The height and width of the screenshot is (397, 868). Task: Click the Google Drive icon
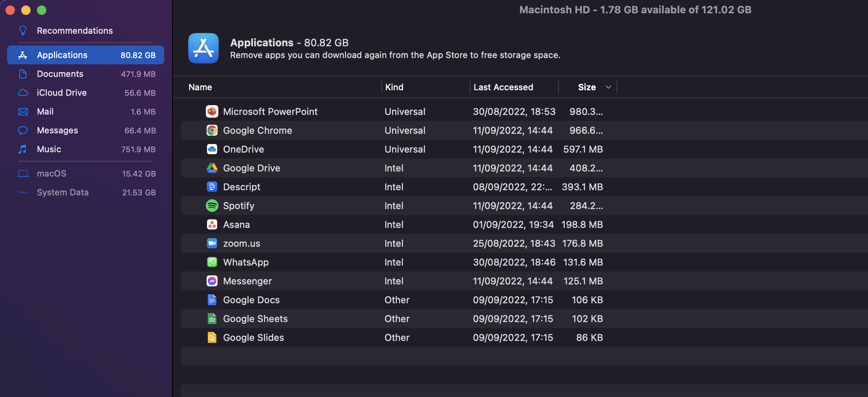pos(212,168)
